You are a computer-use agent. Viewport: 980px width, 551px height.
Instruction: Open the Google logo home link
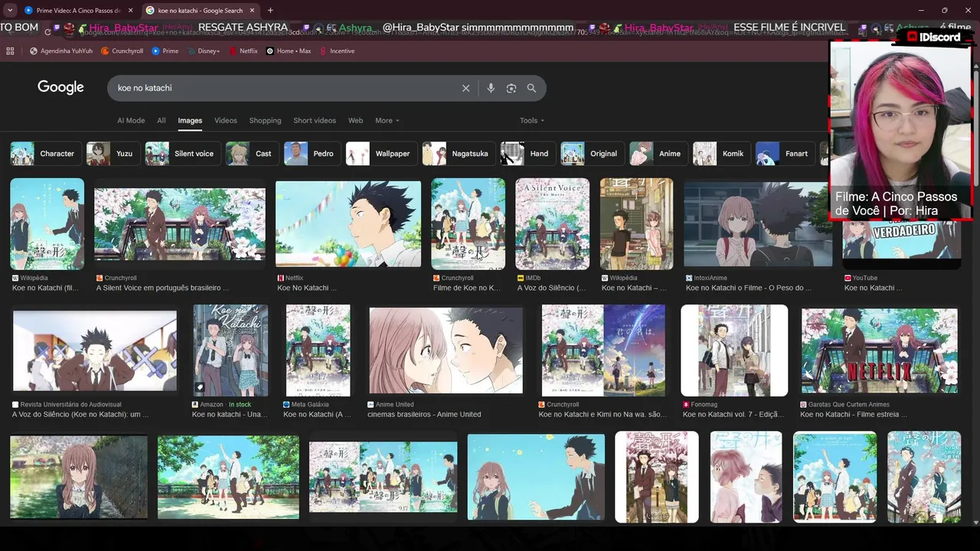pyautogui.click(x=60, y=87)
